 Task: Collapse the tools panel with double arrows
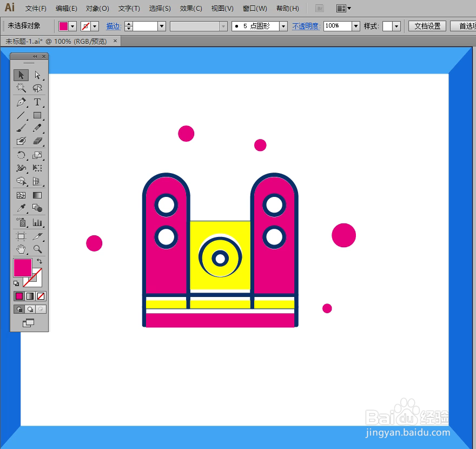pyautogui.click(x=35, y=56)
